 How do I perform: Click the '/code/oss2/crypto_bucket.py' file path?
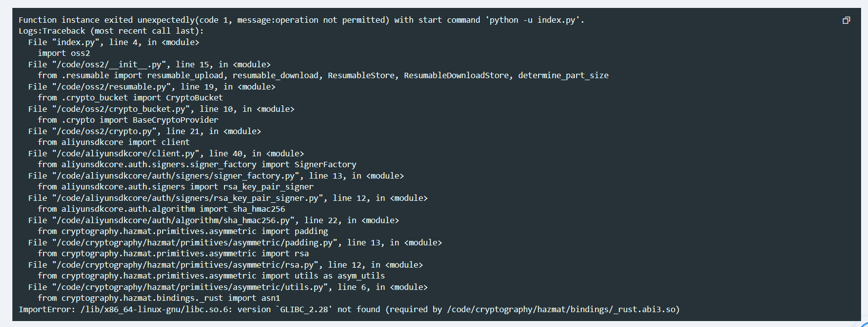[121, 109]
